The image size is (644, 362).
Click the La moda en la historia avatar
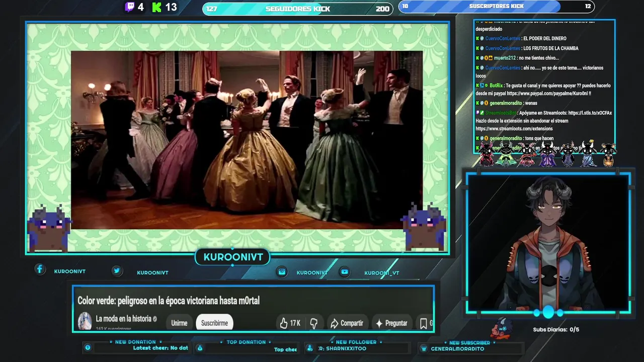click(x=85, y=321)
